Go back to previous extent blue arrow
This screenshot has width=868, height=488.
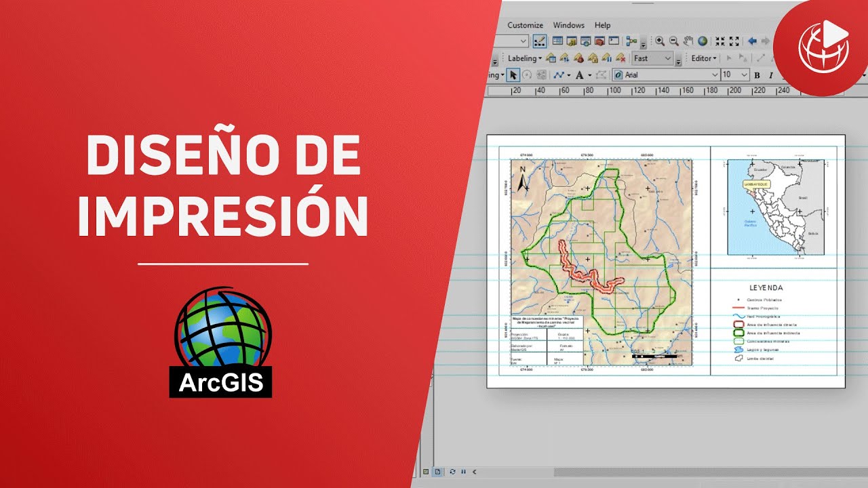click(x=752, y=41)
